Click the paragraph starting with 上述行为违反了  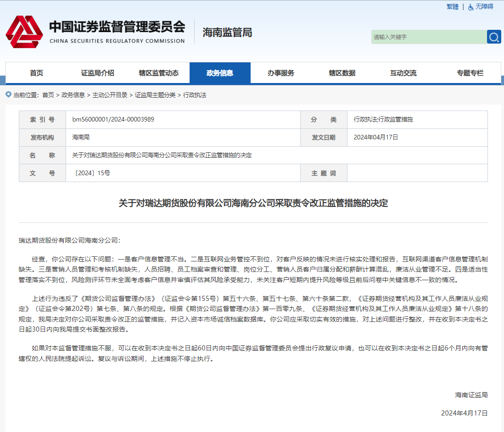point(253,314)
